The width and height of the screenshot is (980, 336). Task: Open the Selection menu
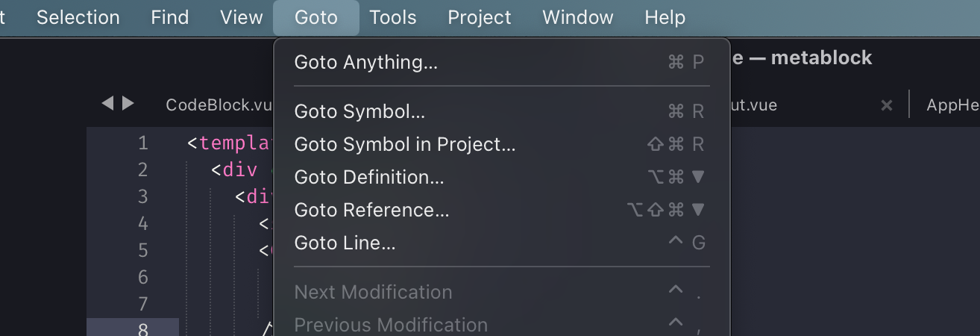[x=78, y=17]
